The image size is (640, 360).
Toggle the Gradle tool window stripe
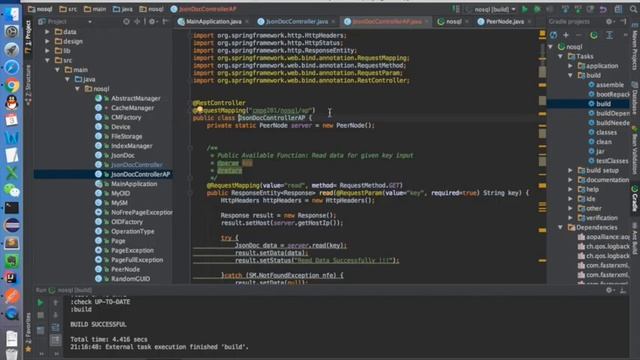pos(635,199)
